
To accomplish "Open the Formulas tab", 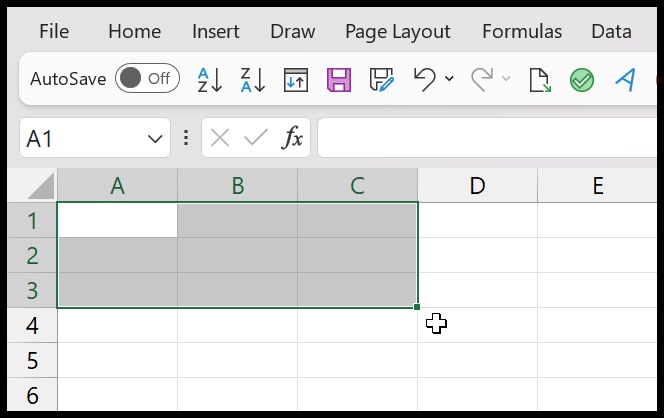I will click(521, 31).
